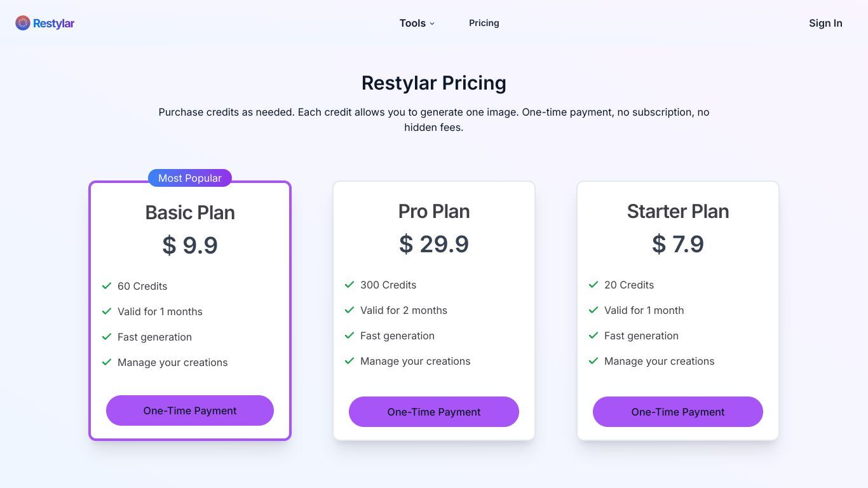Screen dimensions: 868x488
Task: Click the checkmark icon beside 20 Credits
Action: tap(593, 285)
